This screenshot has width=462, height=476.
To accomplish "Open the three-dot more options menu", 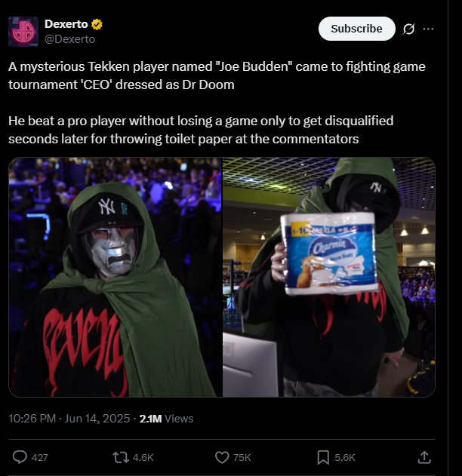I will (428, 29).
